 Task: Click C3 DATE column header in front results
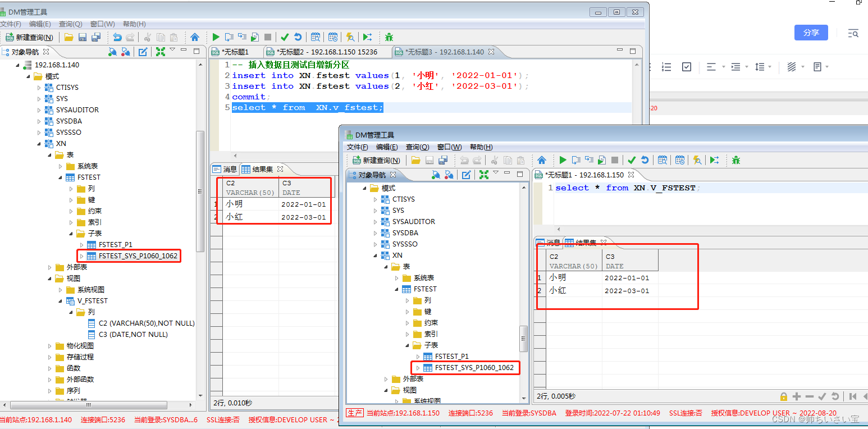pos(630,261)
